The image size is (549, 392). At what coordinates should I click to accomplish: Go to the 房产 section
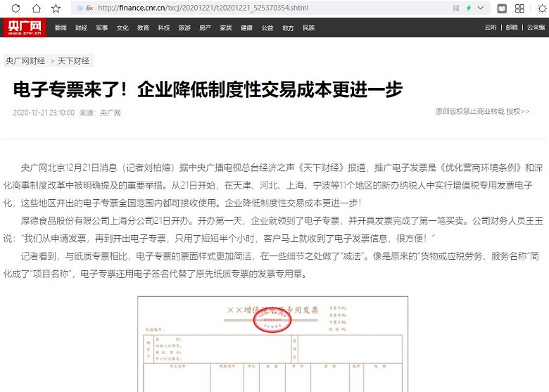205,28
